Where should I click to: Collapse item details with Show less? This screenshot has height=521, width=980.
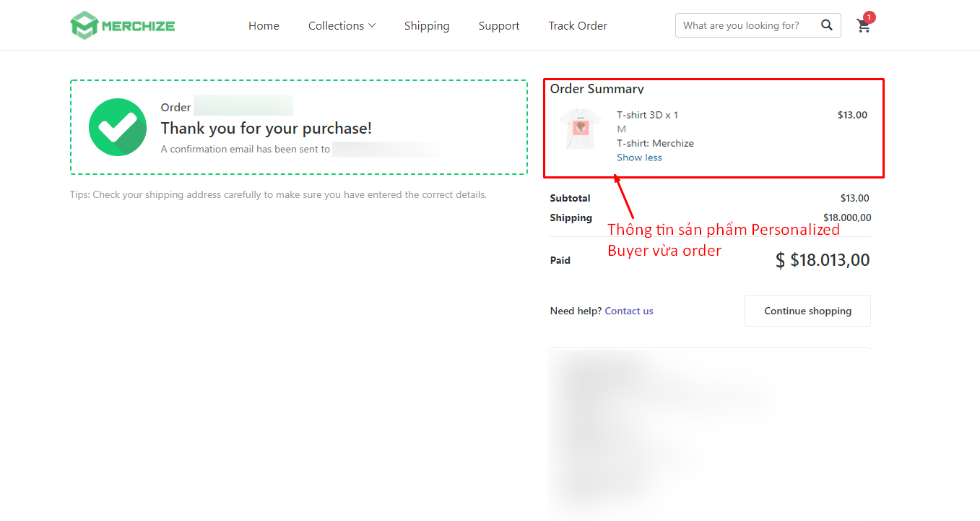click(639, 158)
